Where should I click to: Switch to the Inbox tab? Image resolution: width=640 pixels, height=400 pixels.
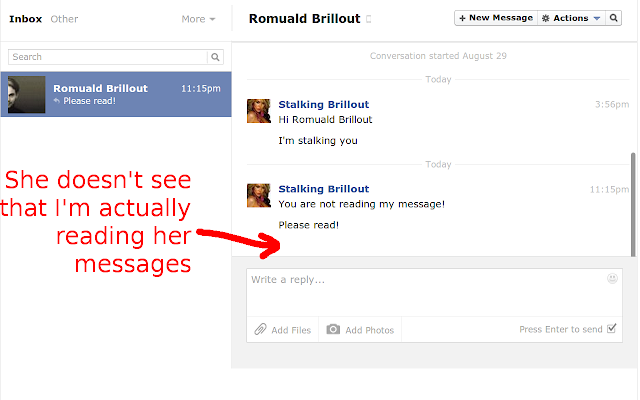(26, 19)
